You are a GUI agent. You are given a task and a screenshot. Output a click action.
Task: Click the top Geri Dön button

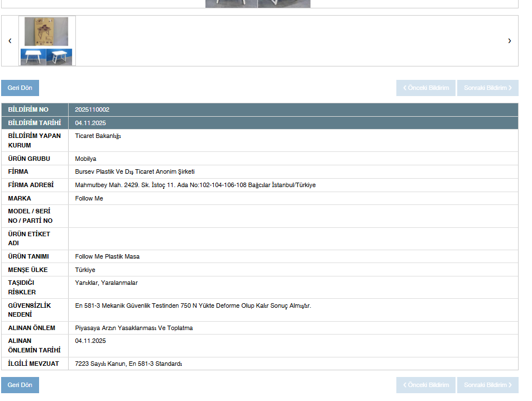tap(20, 88)
